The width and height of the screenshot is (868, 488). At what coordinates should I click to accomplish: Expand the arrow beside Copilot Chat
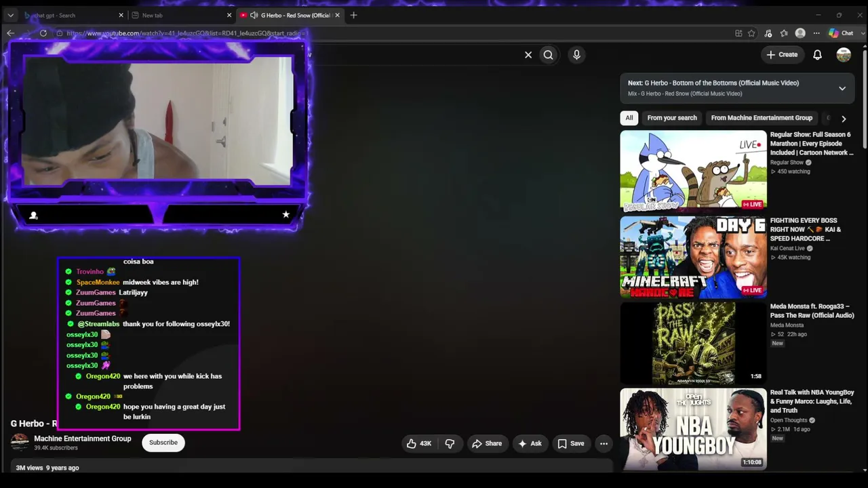[x=862, y=33]
